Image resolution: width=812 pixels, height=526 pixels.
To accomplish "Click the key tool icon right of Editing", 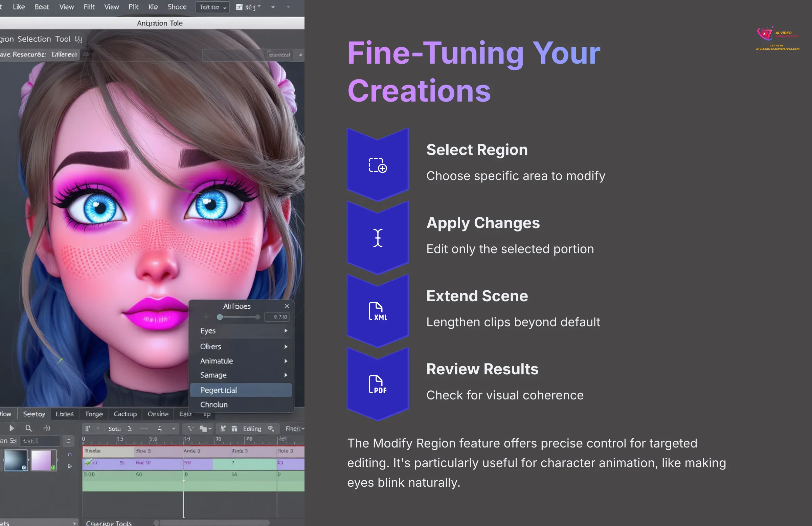I will [271, 429].
